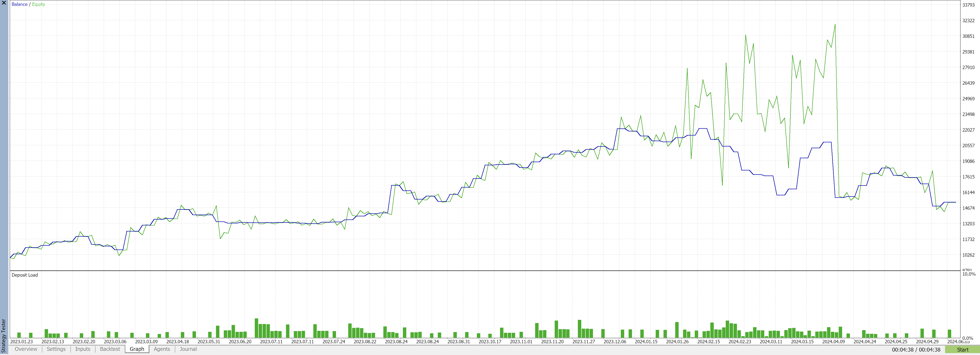Click the 2023.06.20 date label
The width and height of the screenshot is (980, 355).
click(x=240, y=342)
